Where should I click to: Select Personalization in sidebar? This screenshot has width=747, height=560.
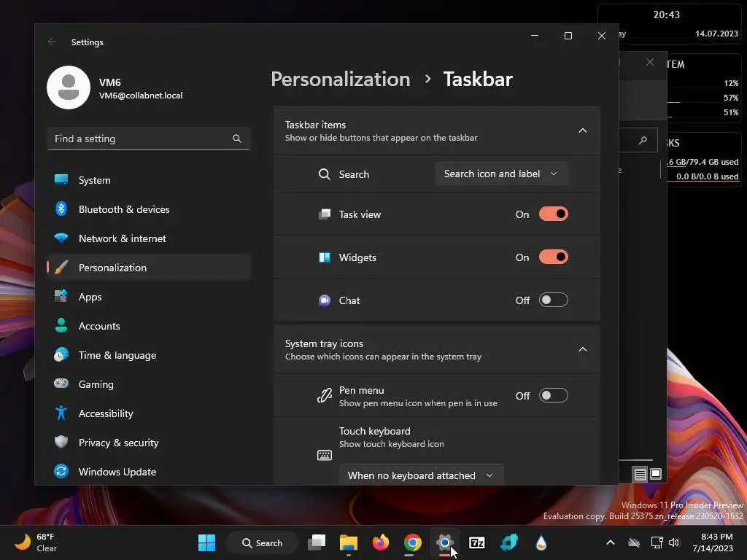click(149, 268)
